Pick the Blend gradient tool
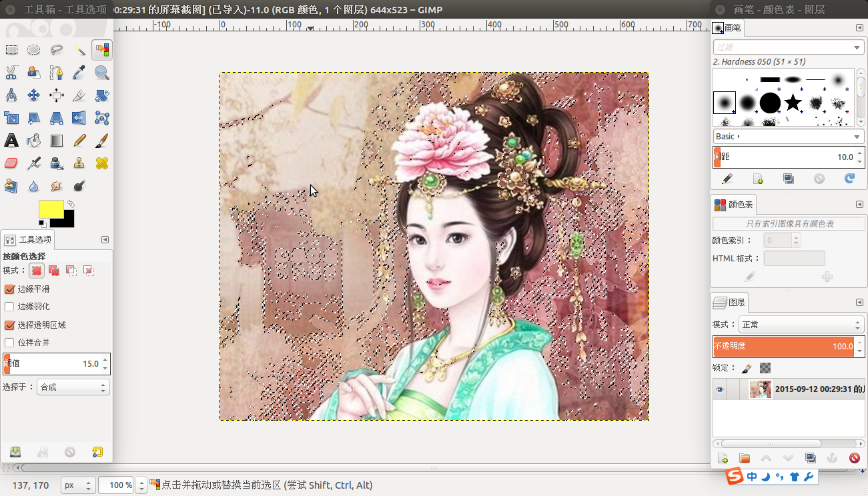Viewport: 868px width, 496px height. pos(57,141)
